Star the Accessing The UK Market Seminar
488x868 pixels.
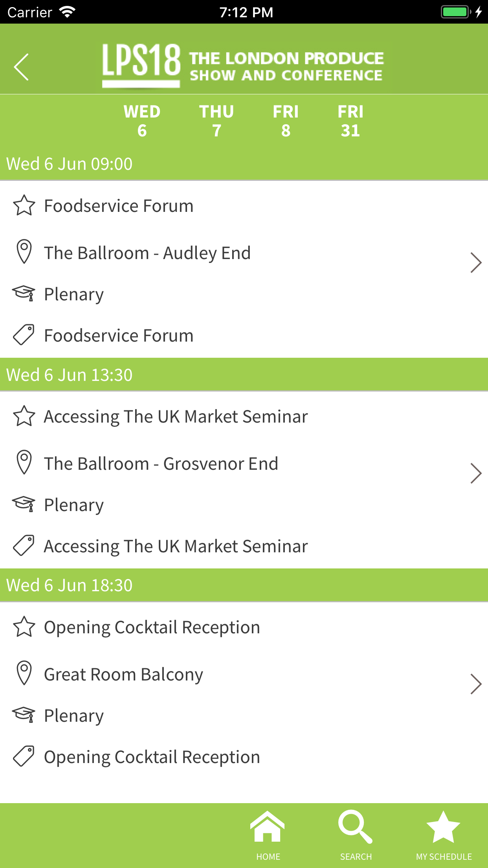coord(24,416)
